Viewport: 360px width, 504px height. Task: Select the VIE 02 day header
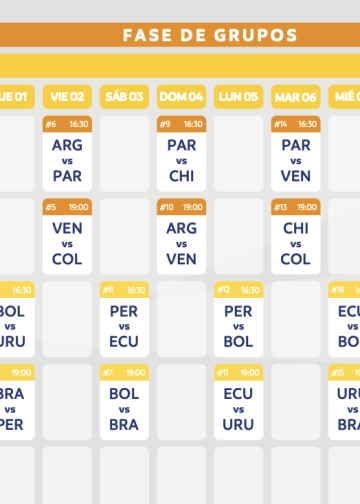point(67,97)
